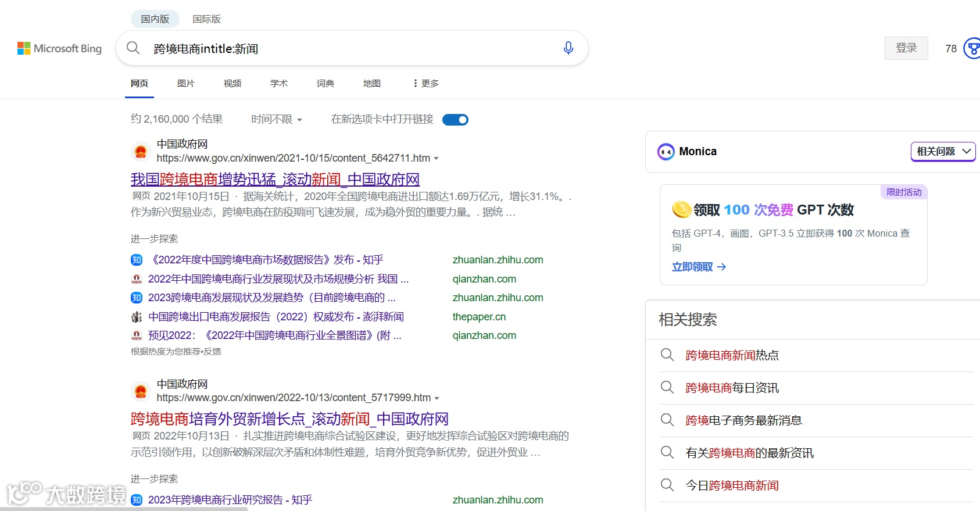The height and width of the screenshot is (511, 980).
Task: Click the rewards points number 78
Action: coord(951,49)
